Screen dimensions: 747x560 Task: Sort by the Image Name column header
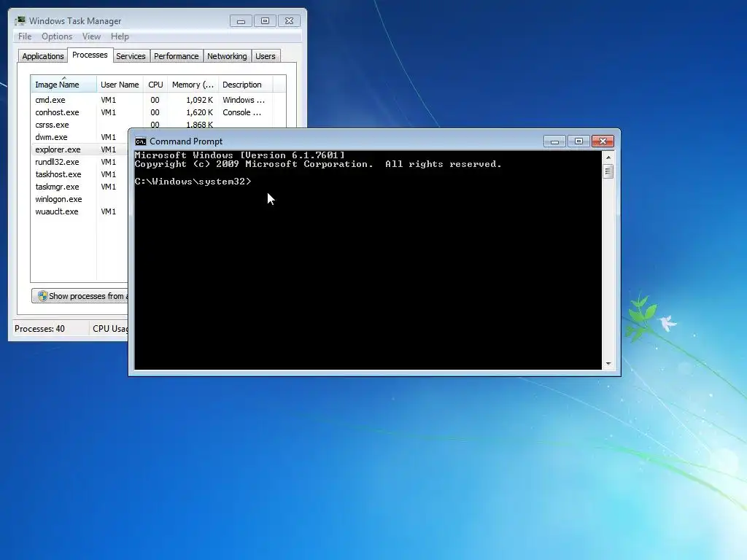point(63,85)
